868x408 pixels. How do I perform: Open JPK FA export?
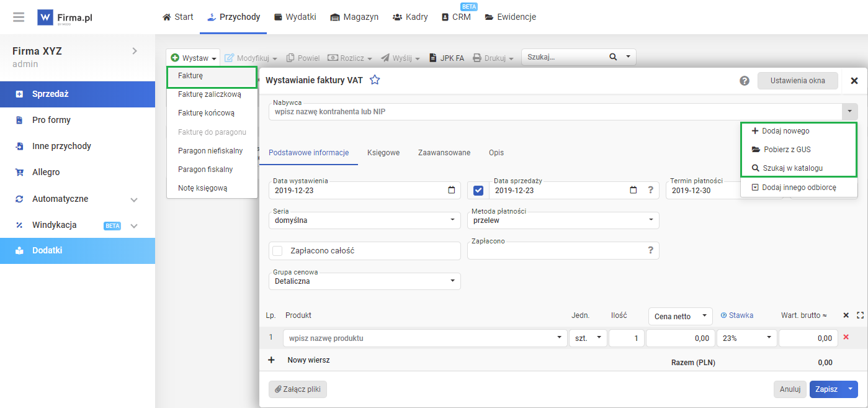pyautogui.click(x=446, y=58)
